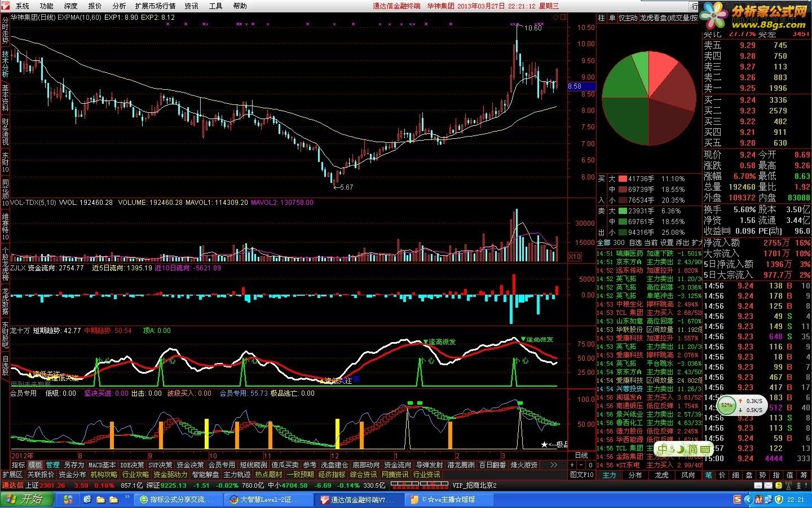This screenshot has height=508, width=812.
Task: Open 系统 menu
Action: click(x=23, y=6)
